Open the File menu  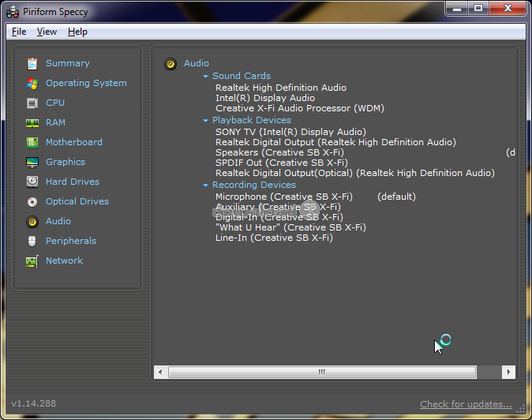[19, 32]
